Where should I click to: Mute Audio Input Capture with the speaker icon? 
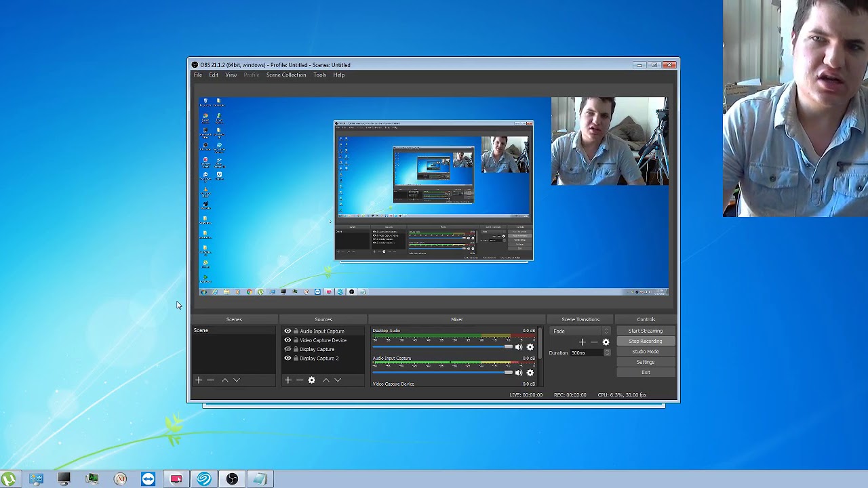[519, 373]
